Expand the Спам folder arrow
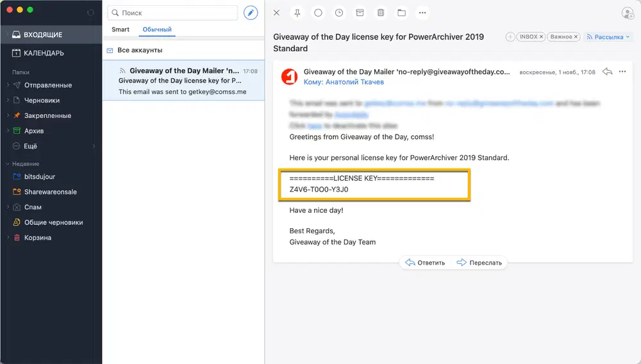The height and width of the screenshot is (364, 641). pyautogui.click(x=8, y=207)
